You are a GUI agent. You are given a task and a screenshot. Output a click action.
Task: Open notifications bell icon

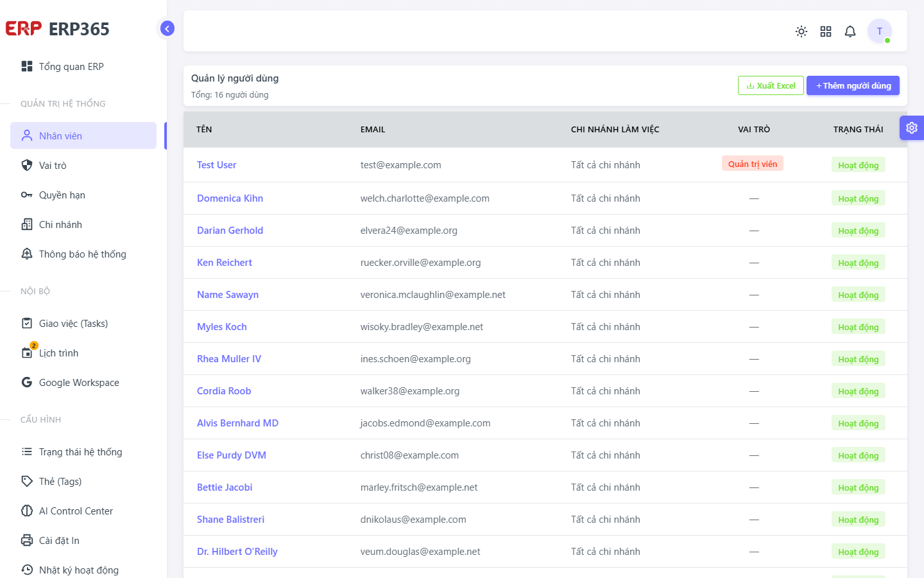pos(850,31)
